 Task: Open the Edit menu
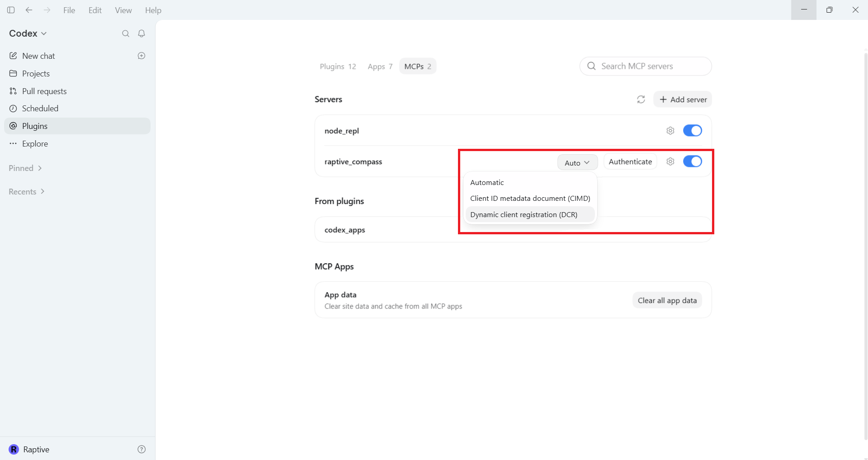tap(95, 10)
